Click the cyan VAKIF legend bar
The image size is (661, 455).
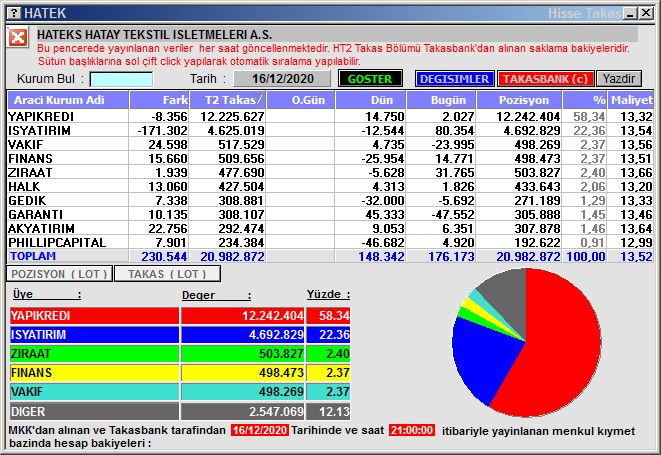point(94,391)
